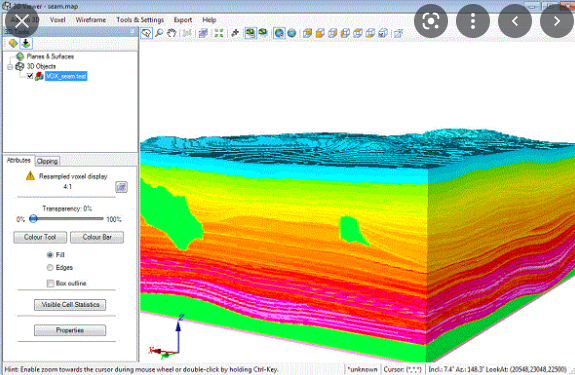
Task: Select the VOX_seam test tree item
Action: [x=66, y=76]
